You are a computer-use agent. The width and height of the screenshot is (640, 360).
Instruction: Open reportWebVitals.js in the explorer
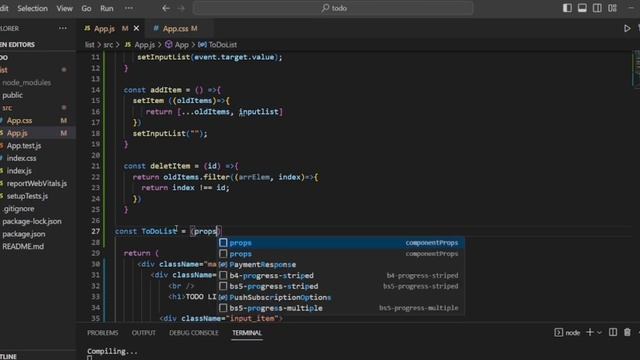coord(36,184)
